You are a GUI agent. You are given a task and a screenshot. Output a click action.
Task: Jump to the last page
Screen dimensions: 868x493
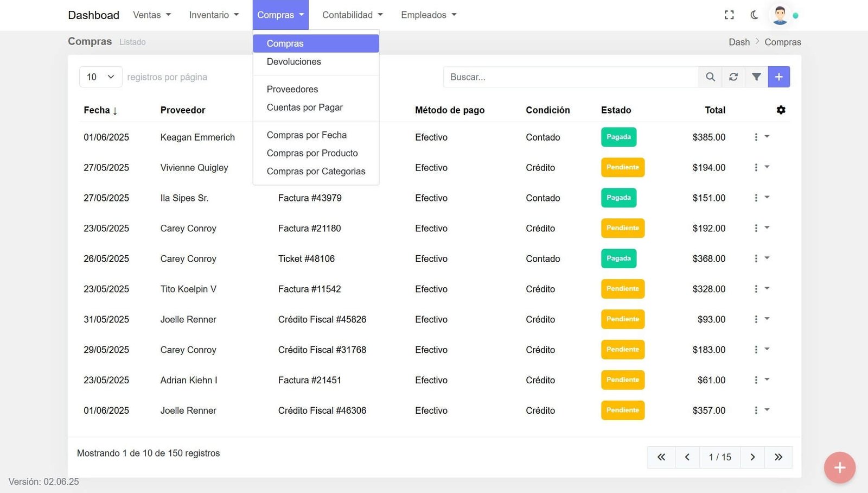pyautogui.click(x=778, y=457)
